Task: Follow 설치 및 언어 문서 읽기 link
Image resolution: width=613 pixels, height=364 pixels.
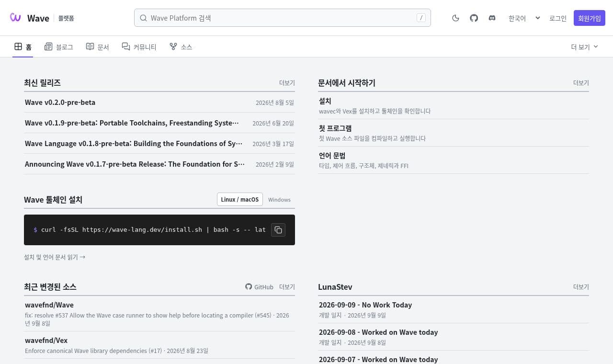Action: [x=55, y=257]
